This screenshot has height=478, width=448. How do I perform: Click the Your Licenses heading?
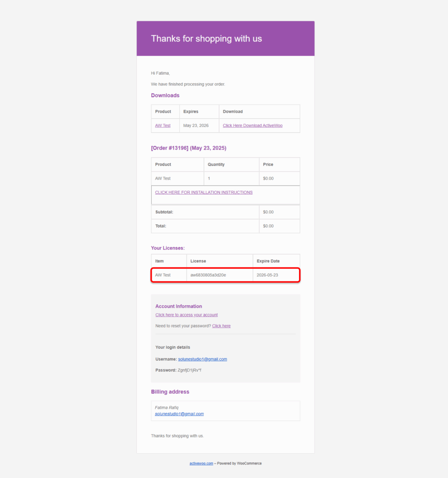pyautogui.click(x=168, y=248)
